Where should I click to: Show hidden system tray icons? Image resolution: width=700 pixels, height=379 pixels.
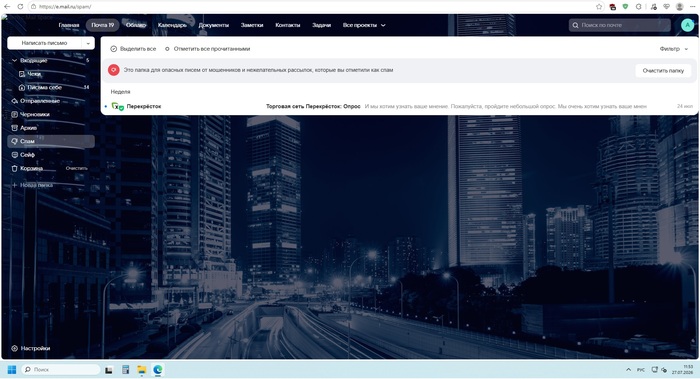628,370
